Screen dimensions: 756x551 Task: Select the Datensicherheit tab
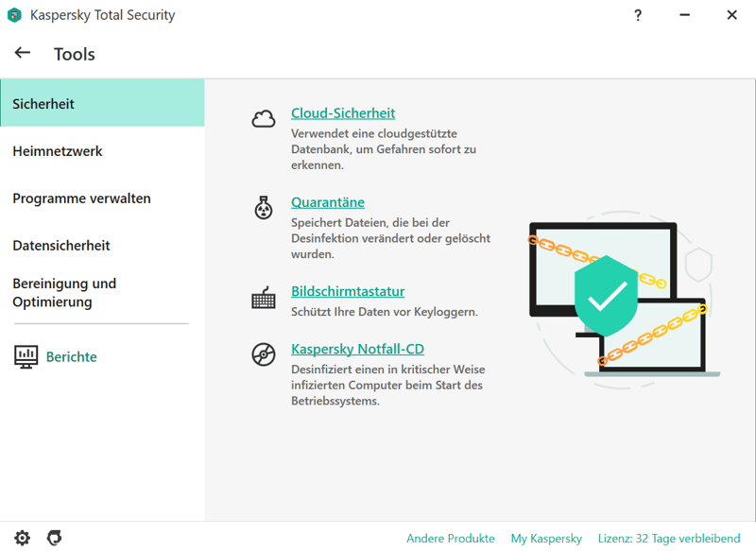(x=61, y=246)
